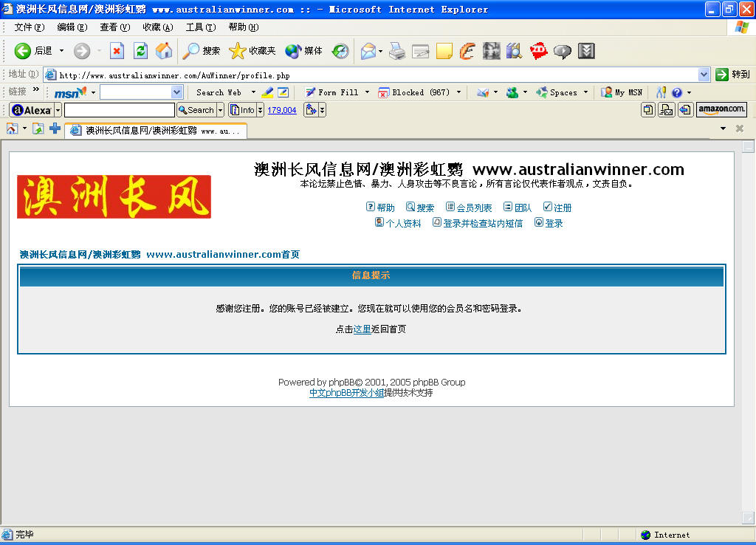Select the 澳洲长风信息网 browser tab
This screenshot has width=756, height=545.
tap(156, 131)
